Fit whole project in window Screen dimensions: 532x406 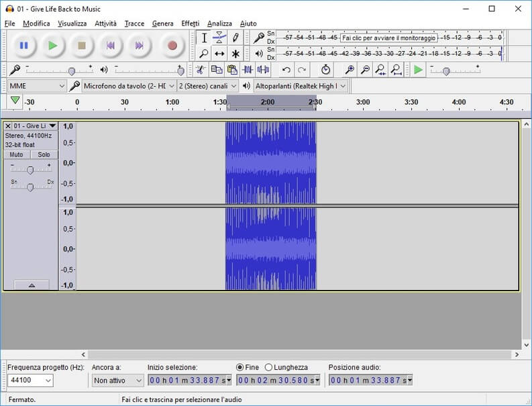click(x=396, y=70)
